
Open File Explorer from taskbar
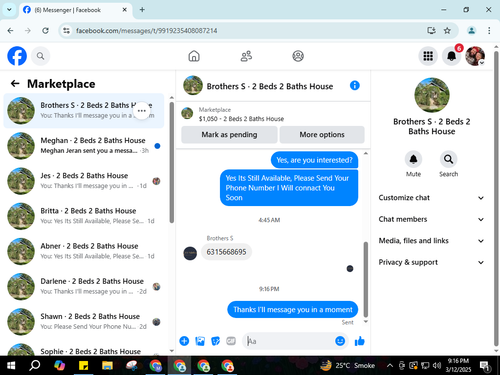(107, 366)
